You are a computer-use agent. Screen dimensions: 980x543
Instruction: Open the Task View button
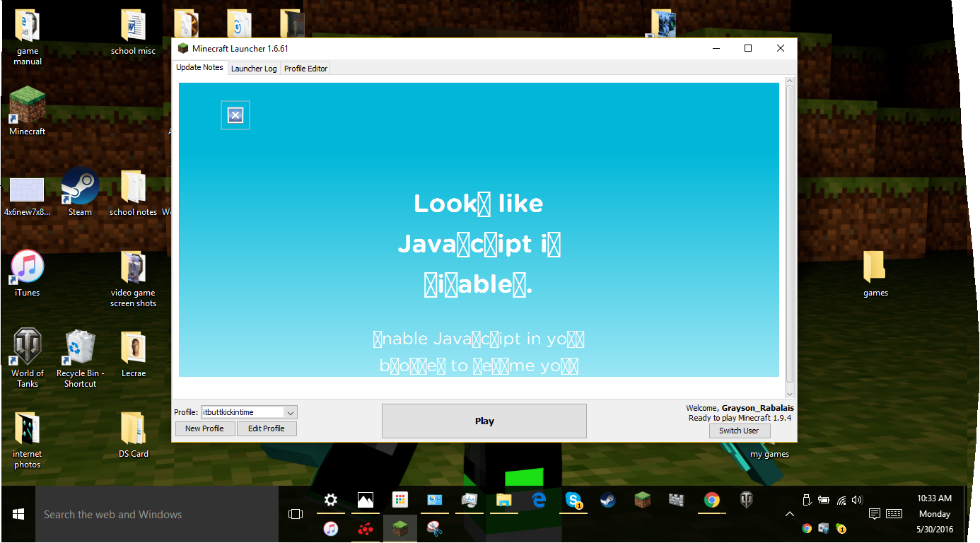pyautogui.click(x=296, y=514)
